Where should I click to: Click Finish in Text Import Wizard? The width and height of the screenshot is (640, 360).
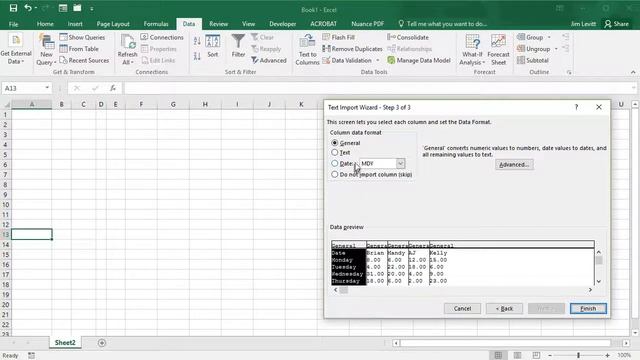tap(588, 309)
